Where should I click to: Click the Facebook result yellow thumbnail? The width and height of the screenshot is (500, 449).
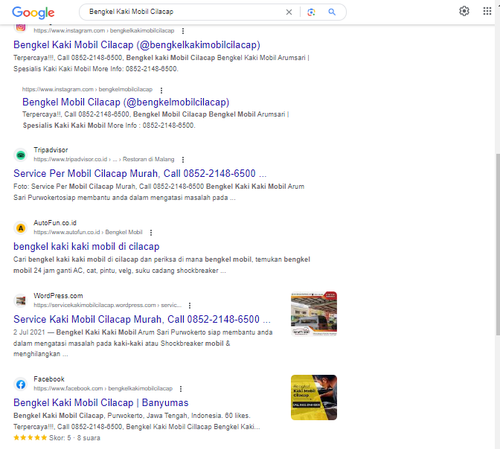(x=314, y=397)
